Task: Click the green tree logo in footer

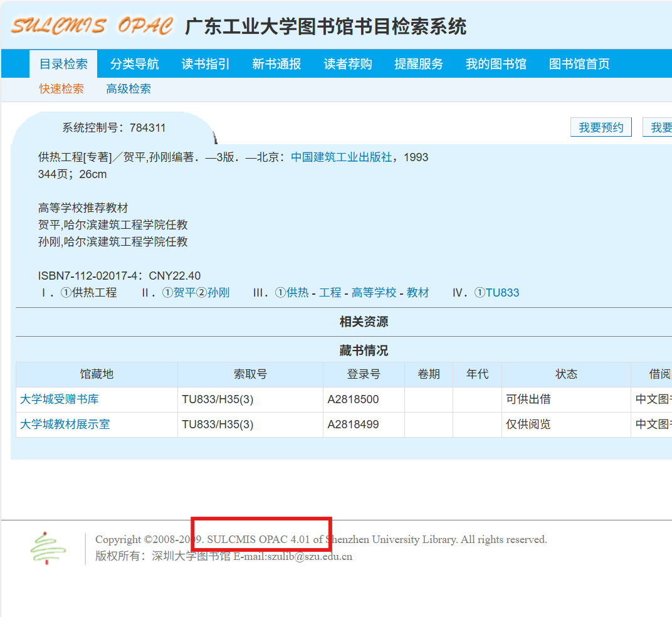Action: coord(48,548)
